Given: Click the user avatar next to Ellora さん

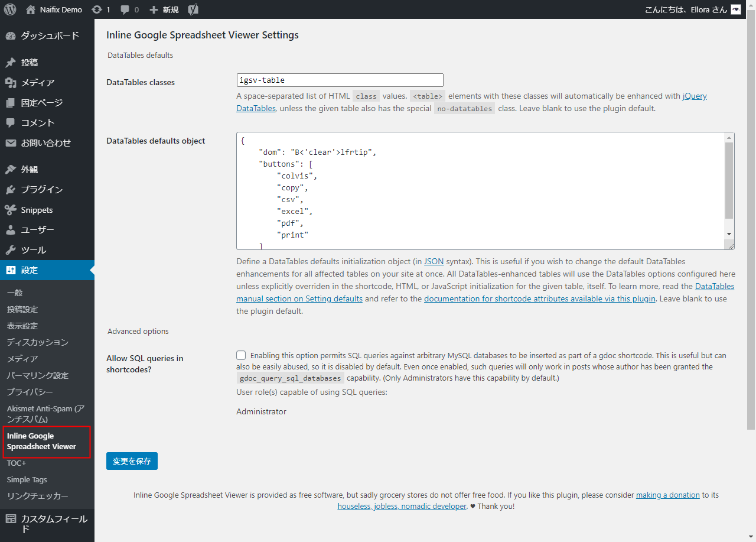Looking at the screenshot, I should pos(736,9).
